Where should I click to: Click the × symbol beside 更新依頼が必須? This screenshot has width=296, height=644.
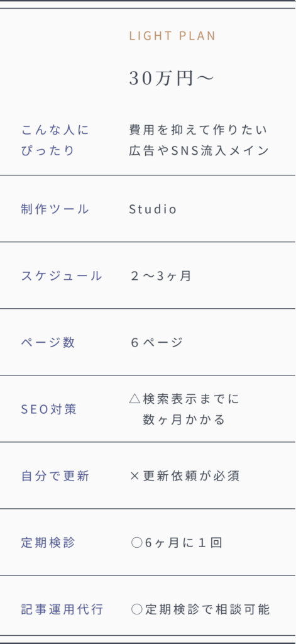(x=135, y=476)
